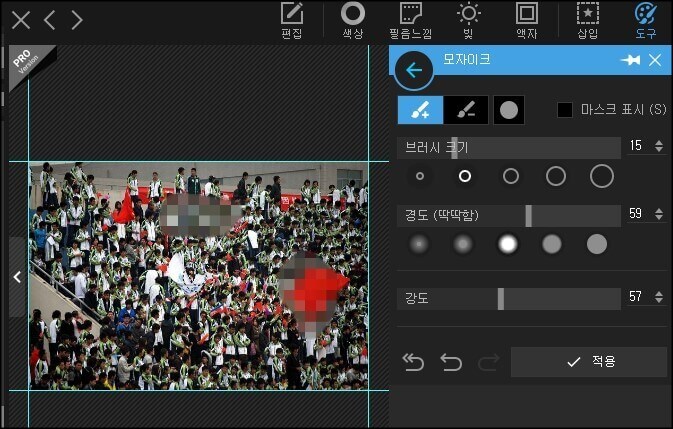Choose the largest brush size preset
Screen dimensions: 673x429
[602, 176]
